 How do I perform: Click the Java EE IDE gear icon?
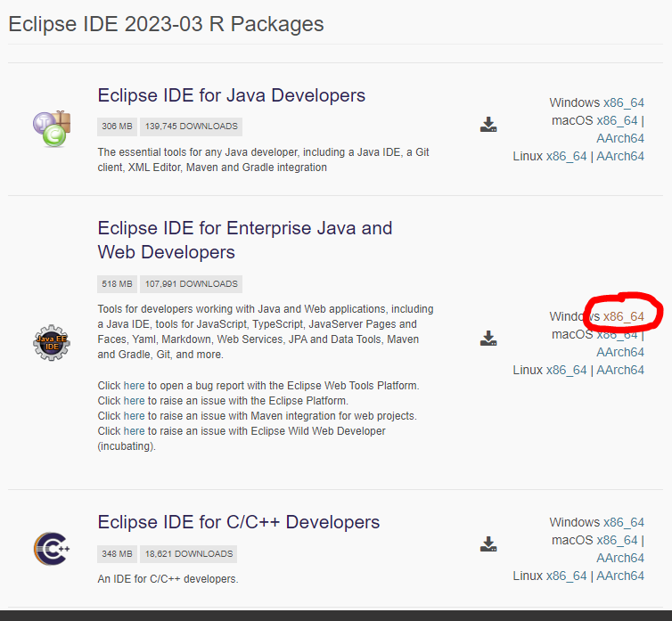[52, 342]
